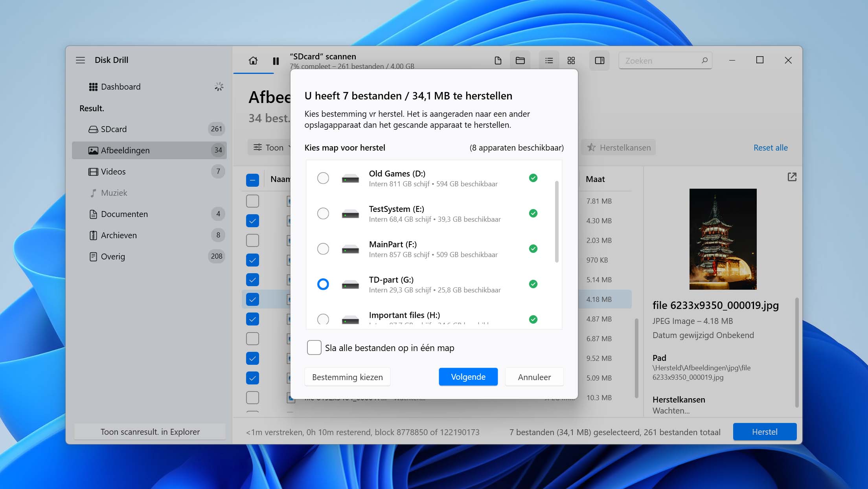Click the Old Games drive icon

[350, 179]
